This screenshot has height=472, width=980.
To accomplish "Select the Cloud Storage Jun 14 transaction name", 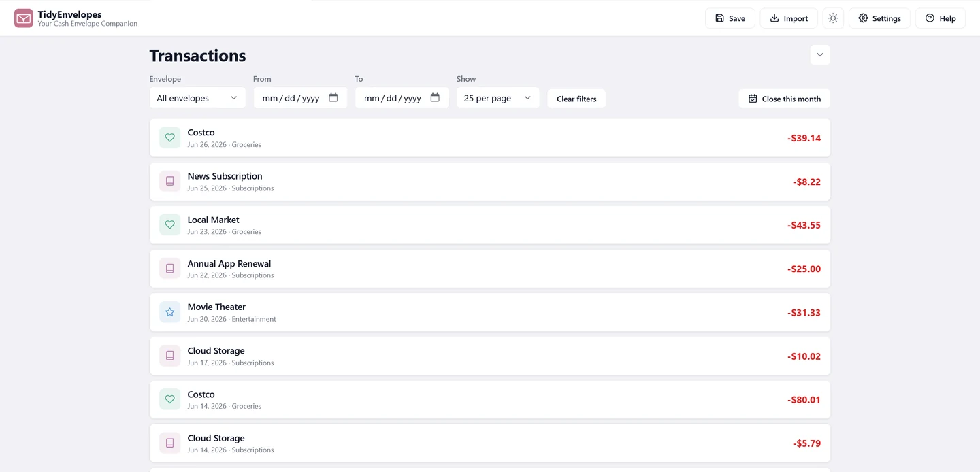I will (216, 438).
